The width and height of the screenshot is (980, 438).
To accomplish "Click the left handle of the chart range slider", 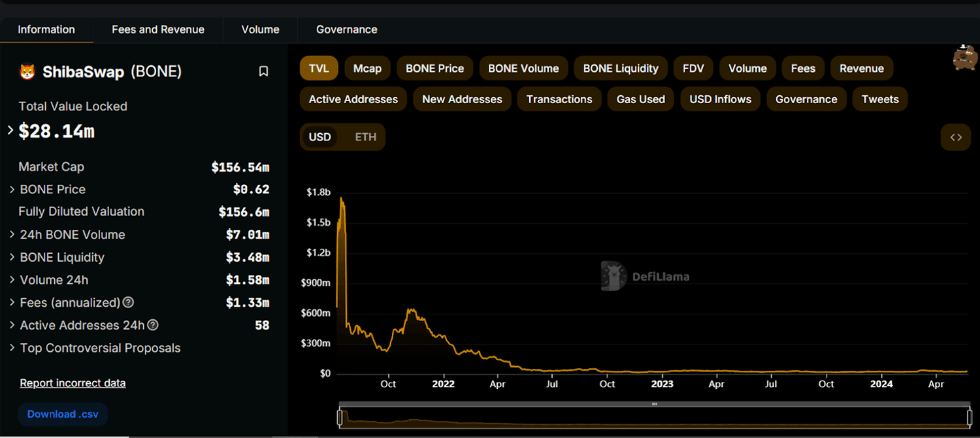I will [340, 418].
